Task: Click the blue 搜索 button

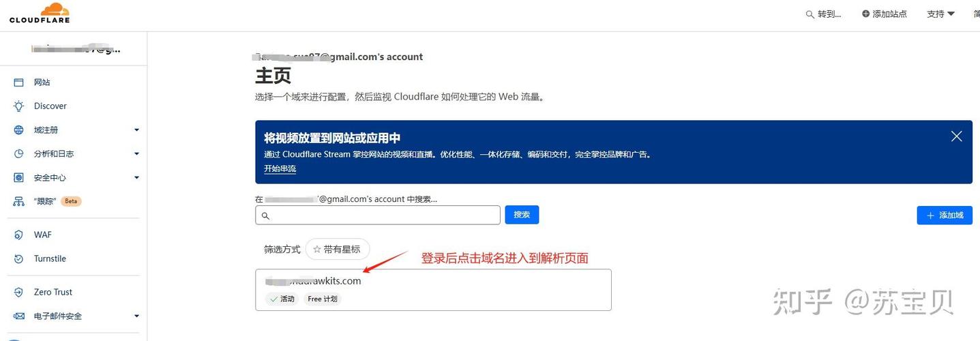Action: (522, 215)
